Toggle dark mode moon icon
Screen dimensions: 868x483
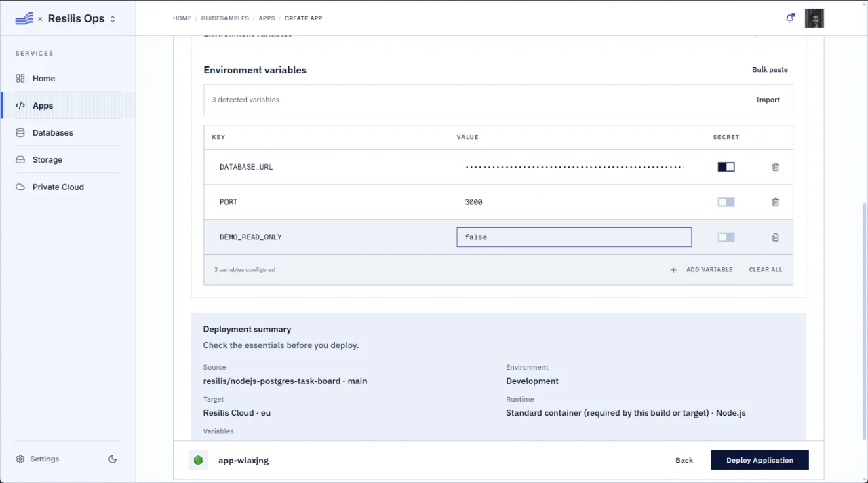click(x=113, y=459)
